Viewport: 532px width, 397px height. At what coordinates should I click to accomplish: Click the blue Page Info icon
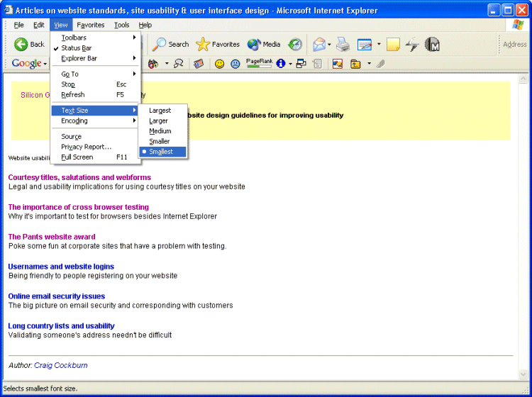click(281, 64)
